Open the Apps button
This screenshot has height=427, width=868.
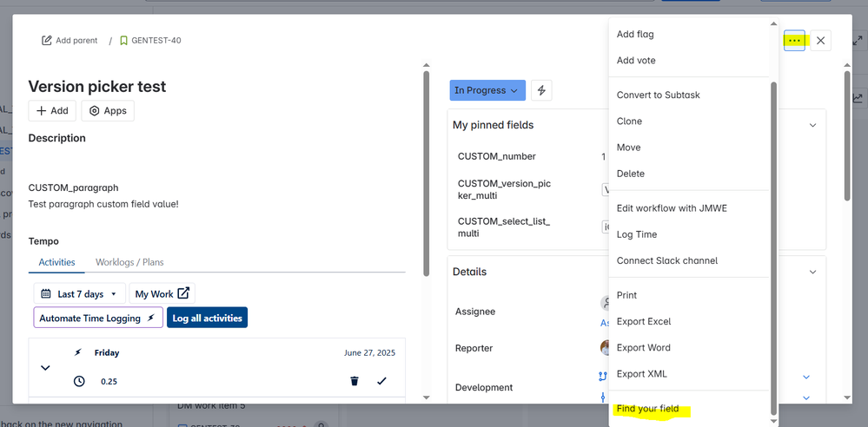(108, 110)
